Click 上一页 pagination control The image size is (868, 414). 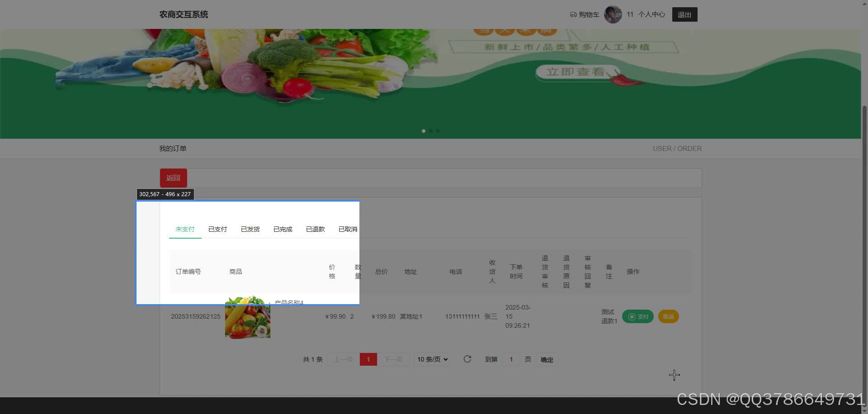pos(343,359)
